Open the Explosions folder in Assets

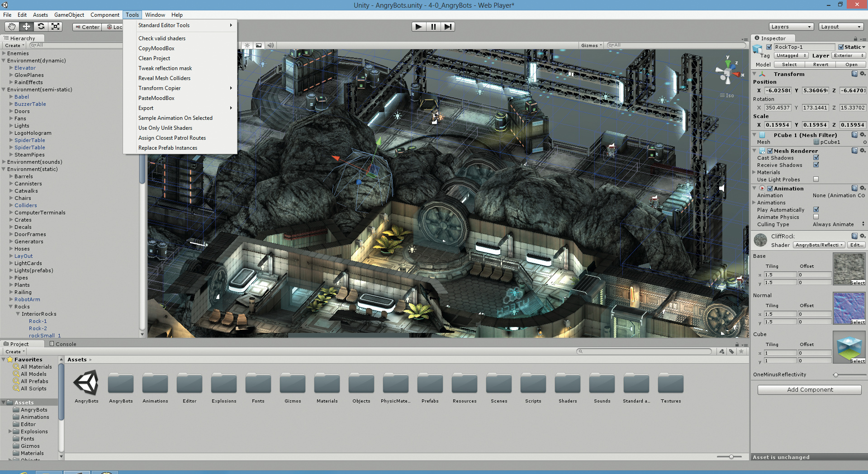coord(224,388)
